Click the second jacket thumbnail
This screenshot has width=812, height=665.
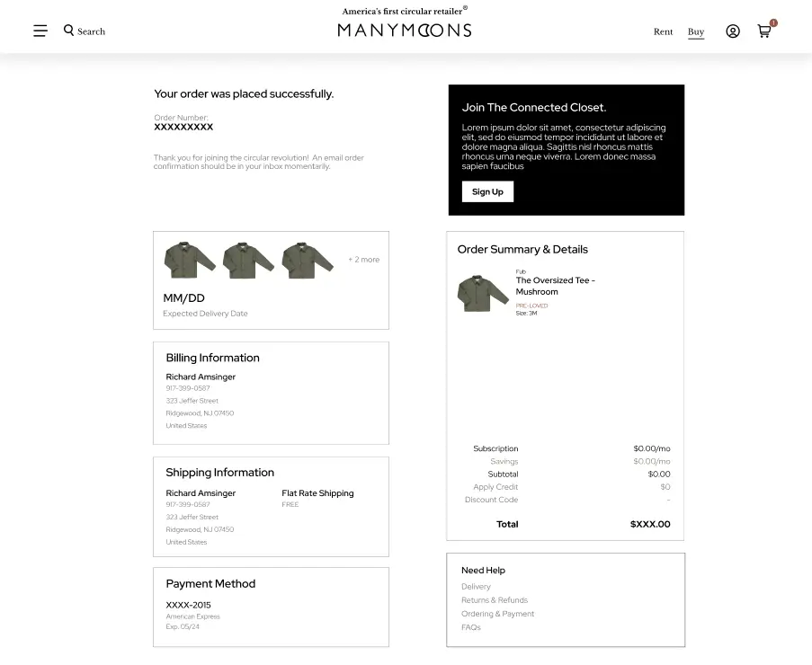coord(248,260)
